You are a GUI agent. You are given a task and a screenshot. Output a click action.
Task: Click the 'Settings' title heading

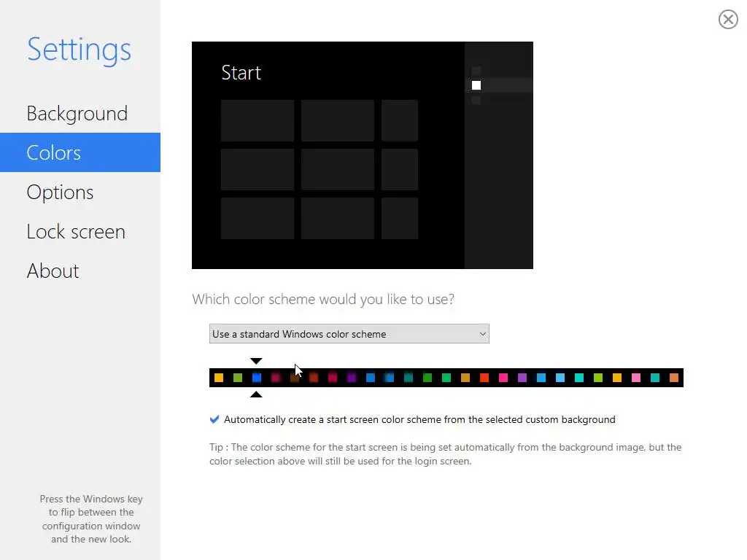[x=79, y=50]
